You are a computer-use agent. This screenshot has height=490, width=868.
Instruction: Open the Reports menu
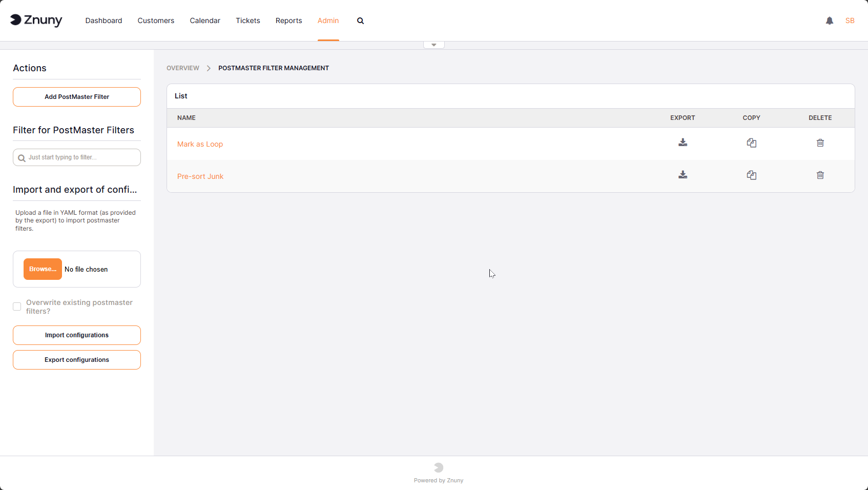288,21
